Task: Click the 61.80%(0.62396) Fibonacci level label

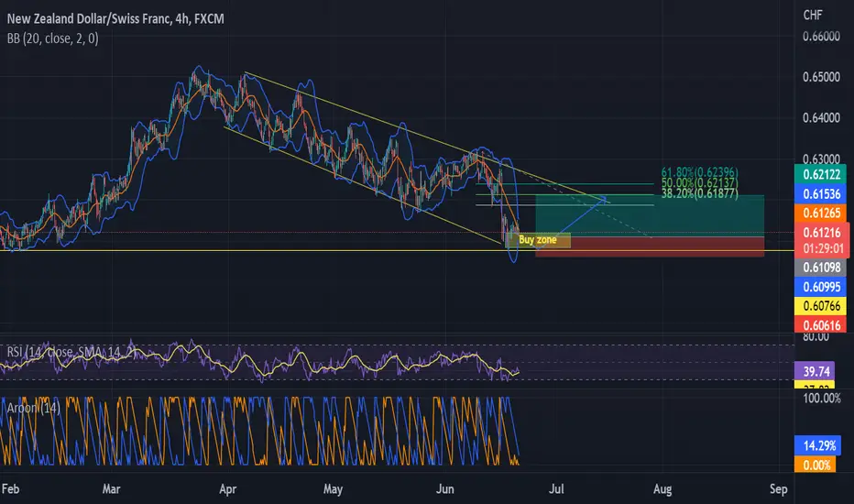Action: (699, 173)
